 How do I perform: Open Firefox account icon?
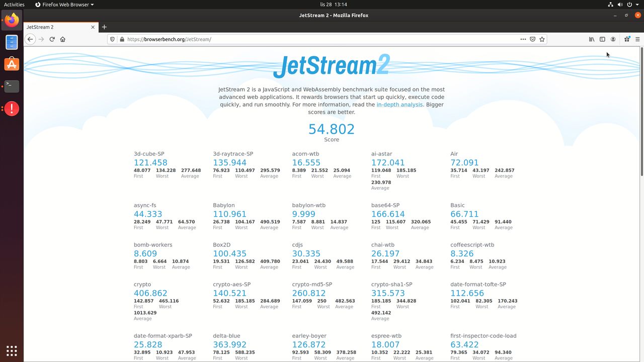(x=613, y=39)
